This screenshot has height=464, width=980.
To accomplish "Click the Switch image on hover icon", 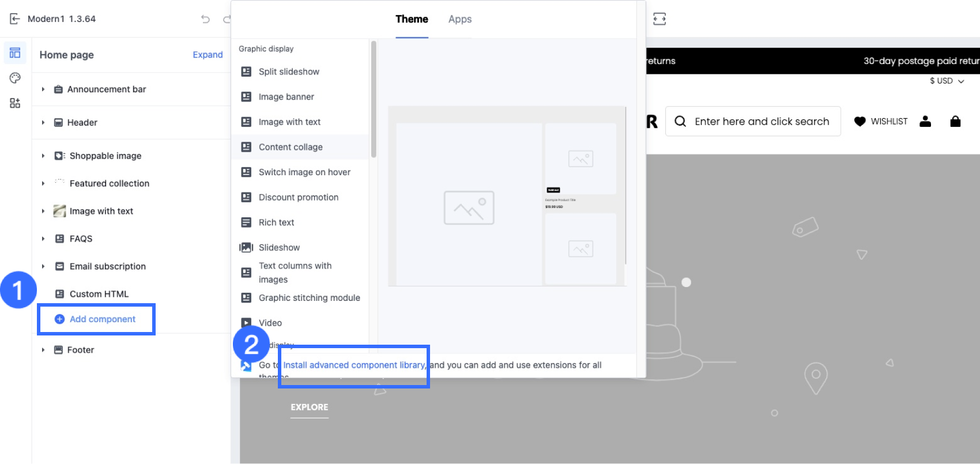I will 246,172.
